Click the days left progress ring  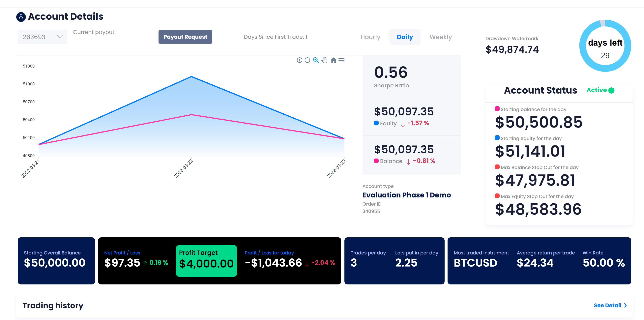[605, 46]
